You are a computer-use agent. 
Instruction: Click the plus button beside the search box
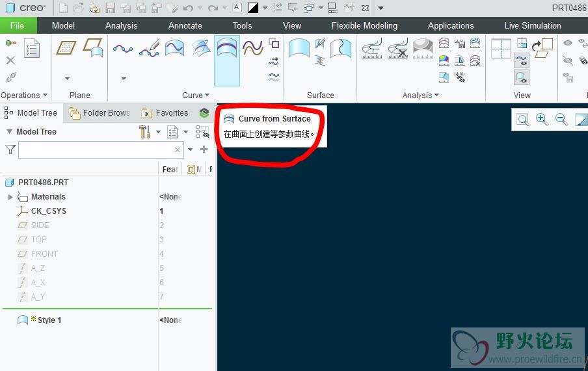pos(204,149)
